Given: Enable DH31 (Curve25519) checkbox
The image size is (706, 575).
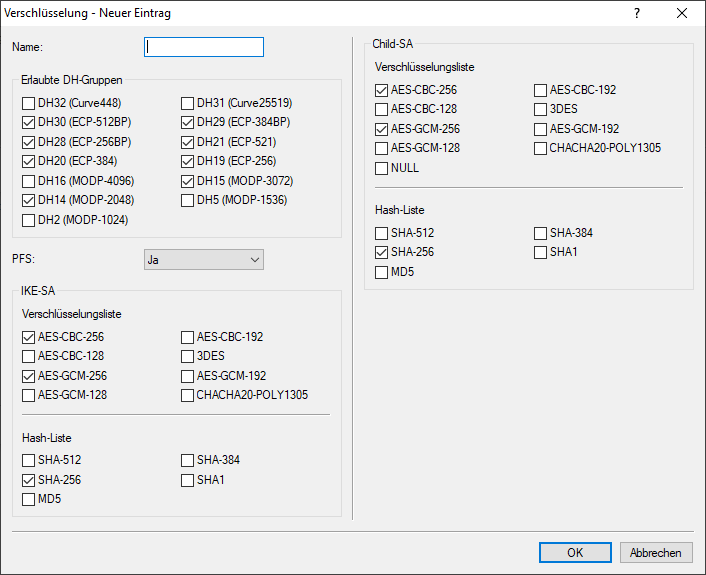Looking at the screenshot, I should coord(188,103).
